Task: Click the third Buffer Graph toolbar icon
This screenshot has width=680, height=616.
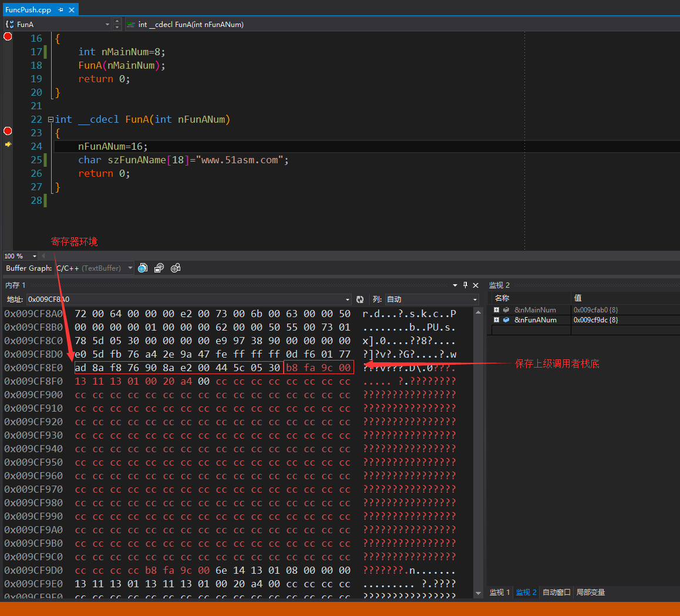Action: [175, 268]
